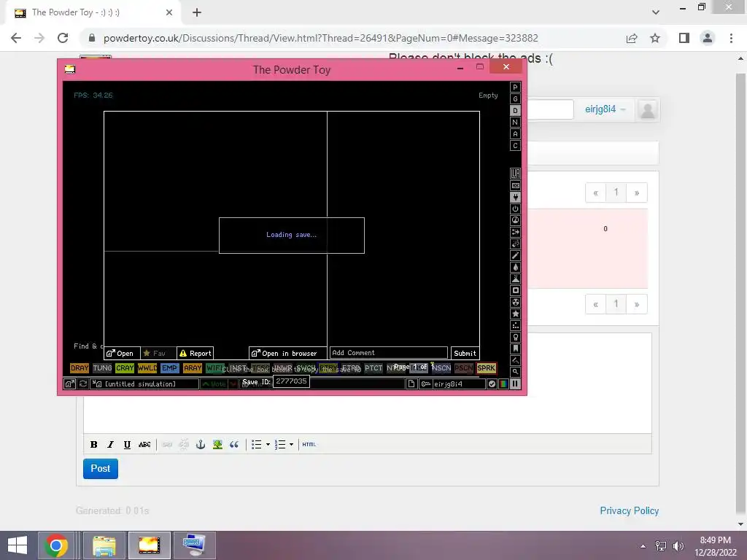Toggle the C display mode preset
Image resolution: width=747 pixels, height=560 pixels.
pyautogui.click(x=515, y=145)
